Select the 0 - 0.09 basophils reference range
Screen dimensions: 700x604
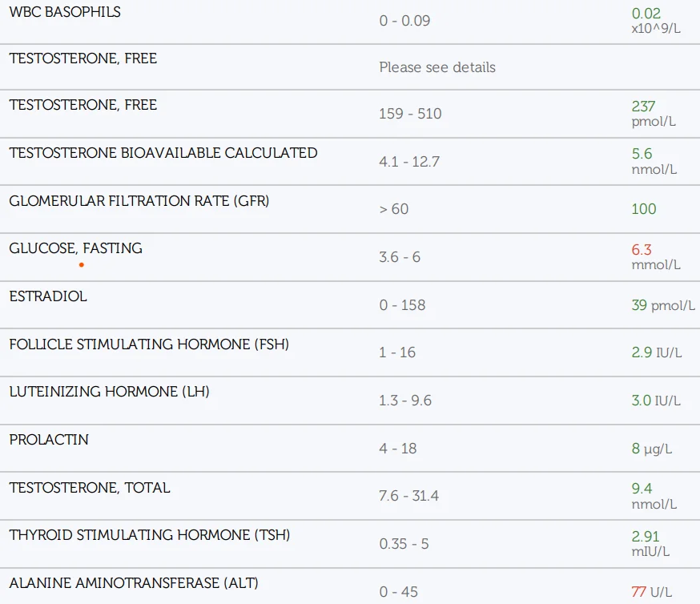(404, 21)
